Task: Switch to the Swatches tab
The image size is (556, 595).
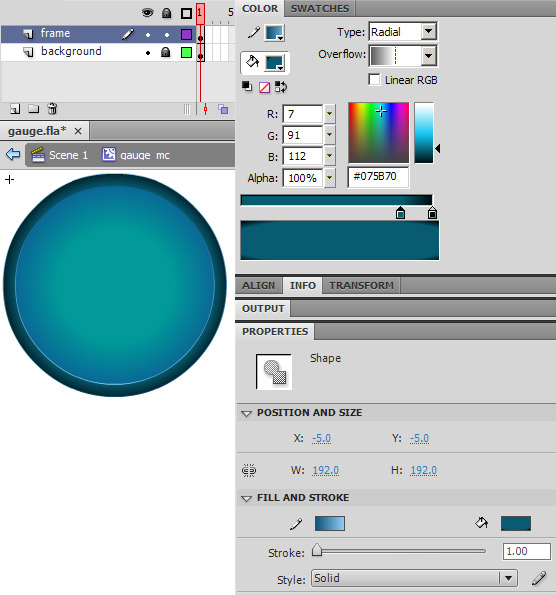Action: 320,8
